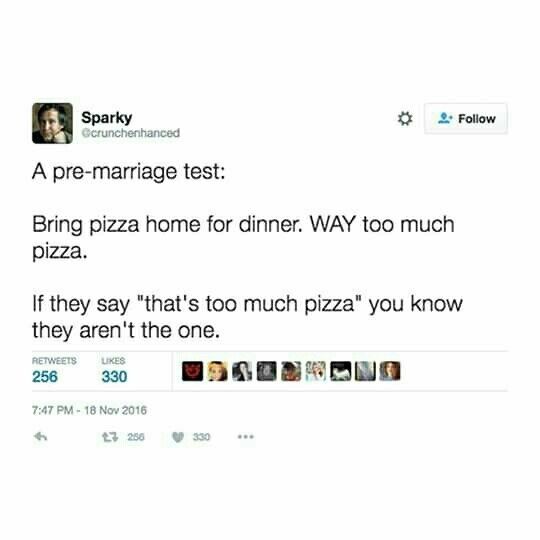
Task: Open the black-and-white portrait liker avatar
Action: 242,371
